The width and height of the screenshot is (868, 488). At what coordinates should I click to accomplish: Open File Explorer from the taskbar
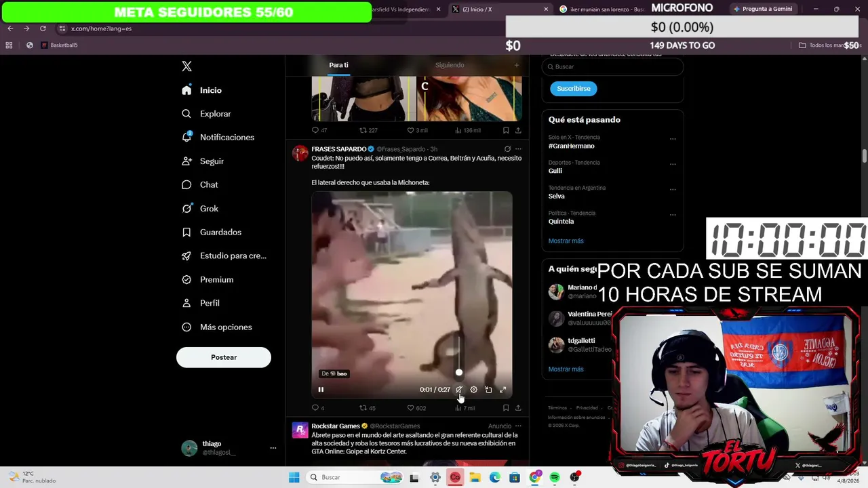click(x=475, y=478)
